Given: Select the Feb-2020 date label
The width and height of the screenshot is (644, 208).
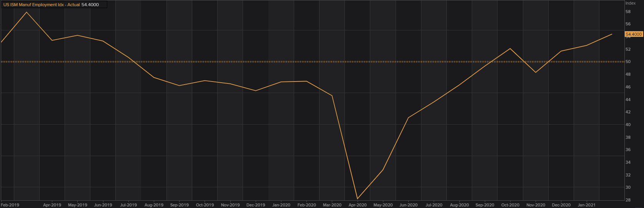Looking at the screenshot, I should [x=307, y=205].
